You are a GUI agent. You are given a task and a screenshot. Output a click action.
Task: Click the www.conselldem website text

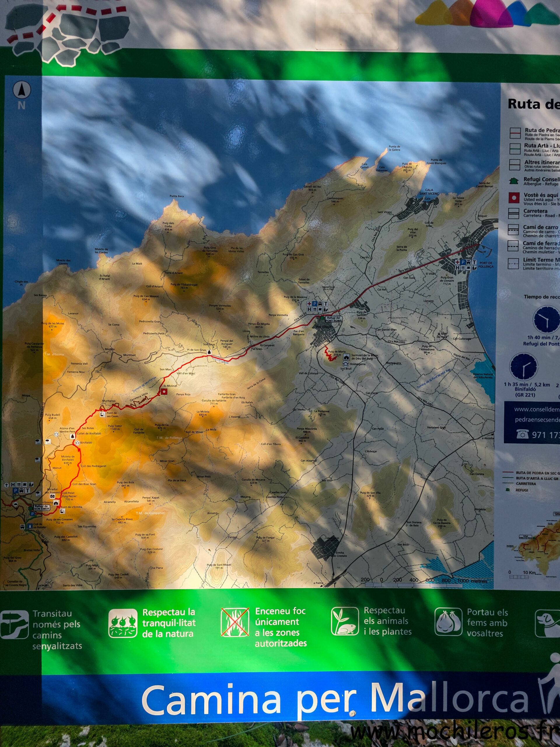[x=537, y=409]
